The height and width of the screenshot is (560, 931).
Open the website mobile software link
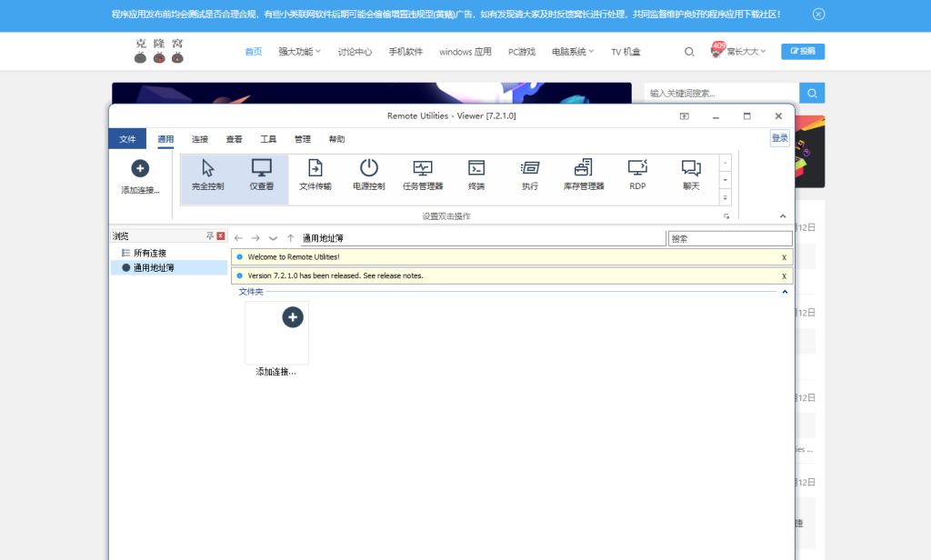(x=405, y=52)
